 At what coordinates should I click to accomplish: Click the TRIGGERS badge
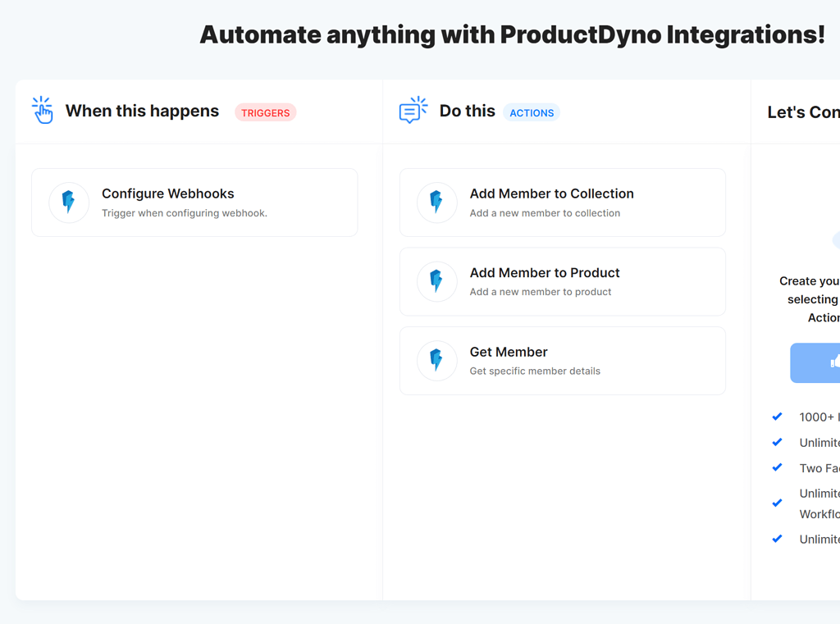[266, 112]
